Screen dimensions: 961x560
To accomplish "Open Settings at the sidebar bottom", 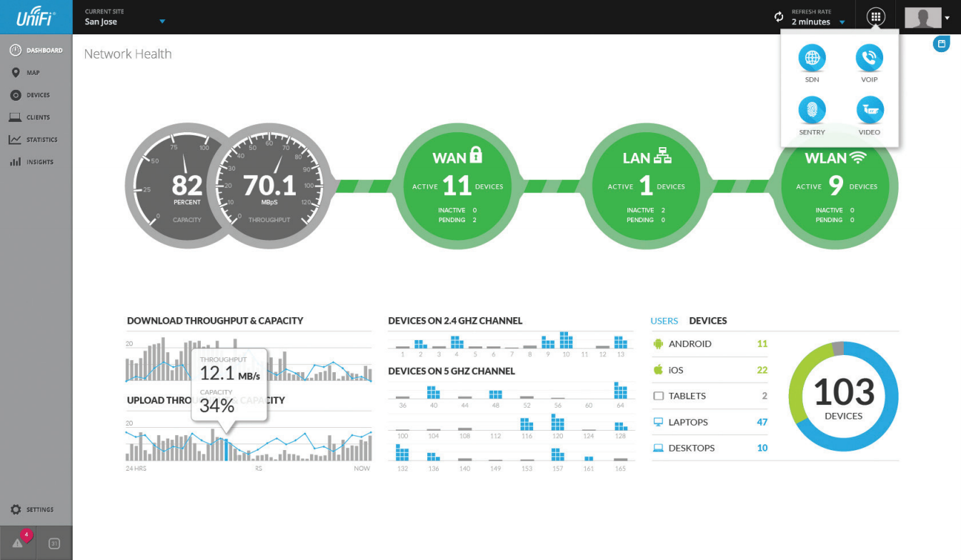I will [32, 509].
